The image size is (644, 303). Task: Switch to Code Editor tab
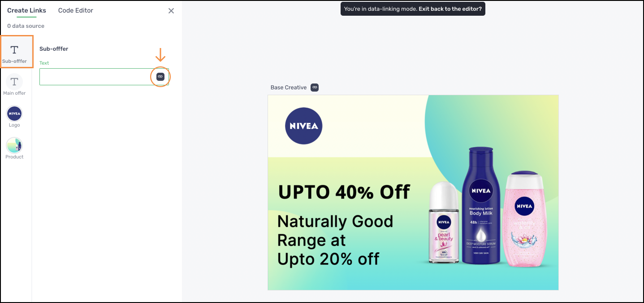pyautogui.click(x=76, y=10)
